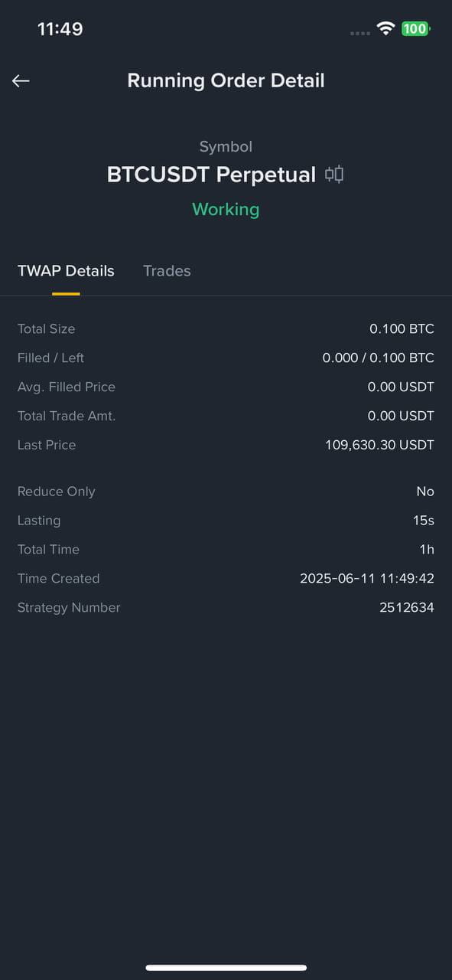Tap the Filled / Left amount
Viewport: 452px width, 980px height.
(x=379, y=358)
